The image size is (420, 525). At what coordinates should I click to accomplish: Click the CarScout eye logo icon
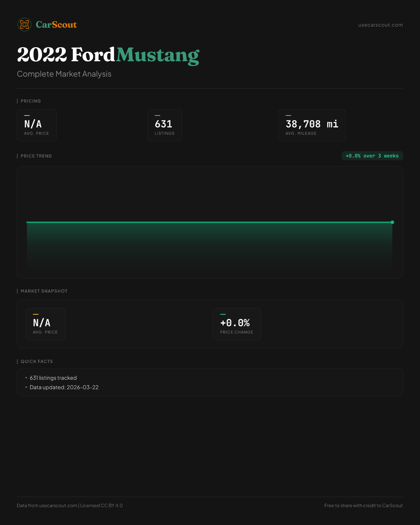point(24,24)
